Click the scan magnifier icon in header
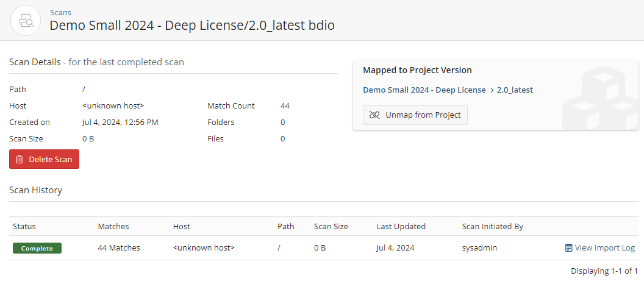This screenshot has height=281, width=644. point(26,20)
